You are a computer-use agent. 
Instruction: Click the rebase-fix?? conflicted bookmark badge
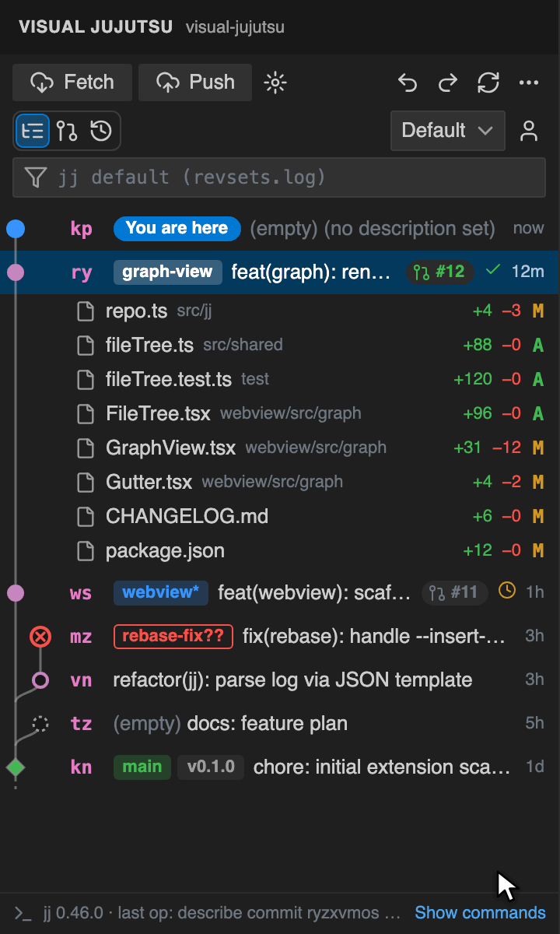173,636
